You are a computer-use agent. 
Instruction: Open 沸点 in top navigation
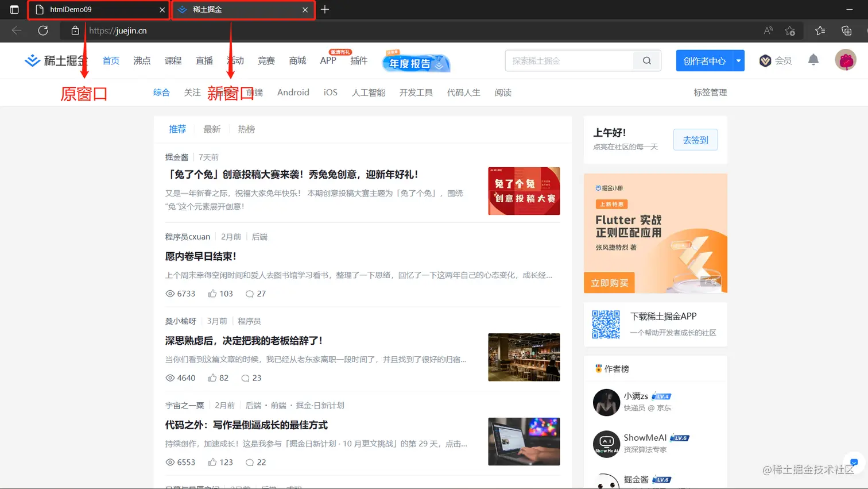[x=142, y=60]
